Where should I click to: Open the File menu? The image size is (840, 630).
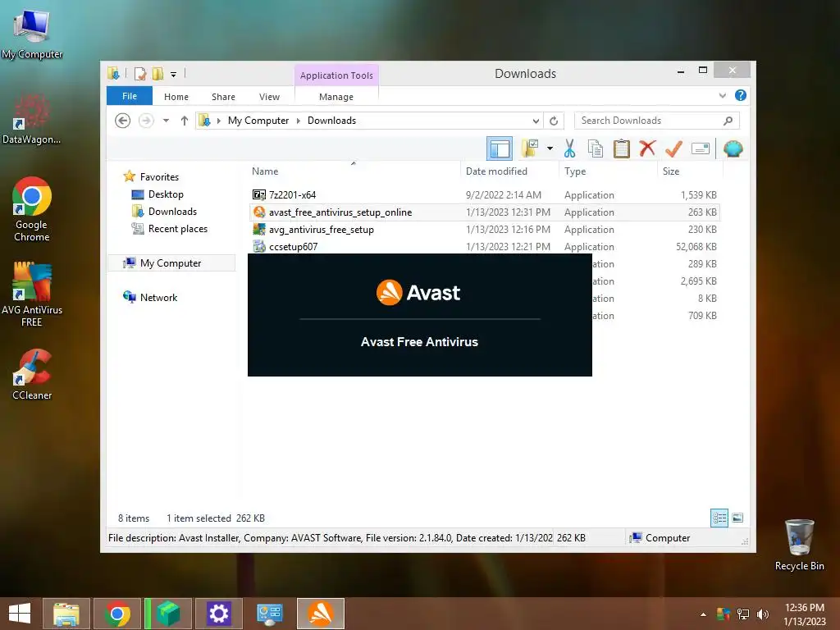click(x=130, y=96)
